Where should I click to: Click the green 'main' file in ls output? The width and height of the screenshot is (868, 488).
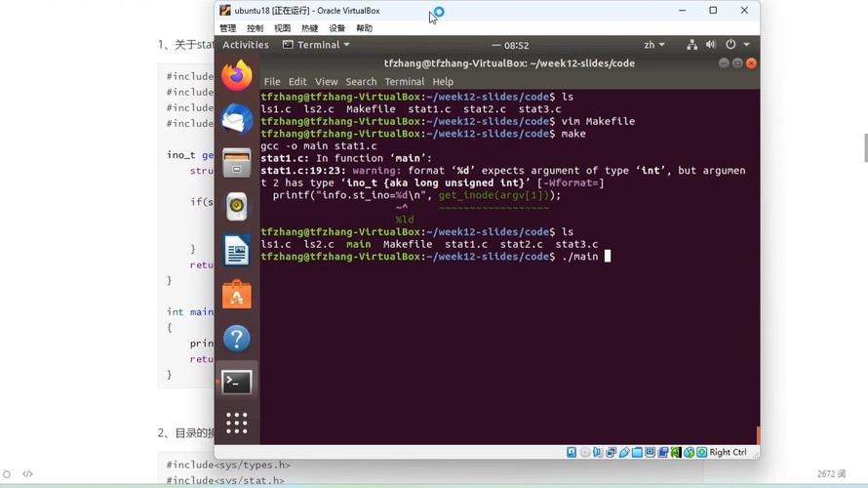tap(359, 244)
